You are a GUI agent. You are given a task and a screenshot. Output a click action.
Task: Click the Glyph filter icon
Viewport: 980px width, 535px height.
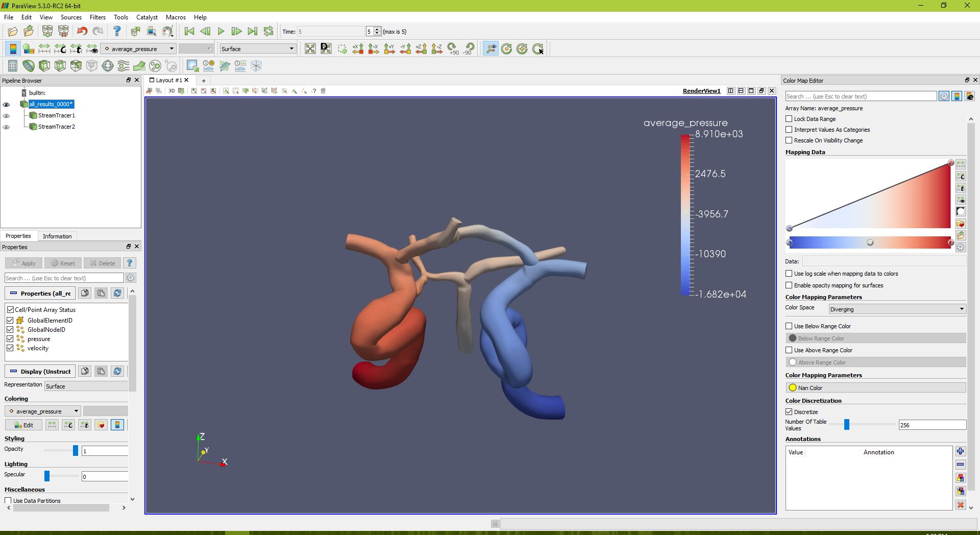tap(108, 66)
